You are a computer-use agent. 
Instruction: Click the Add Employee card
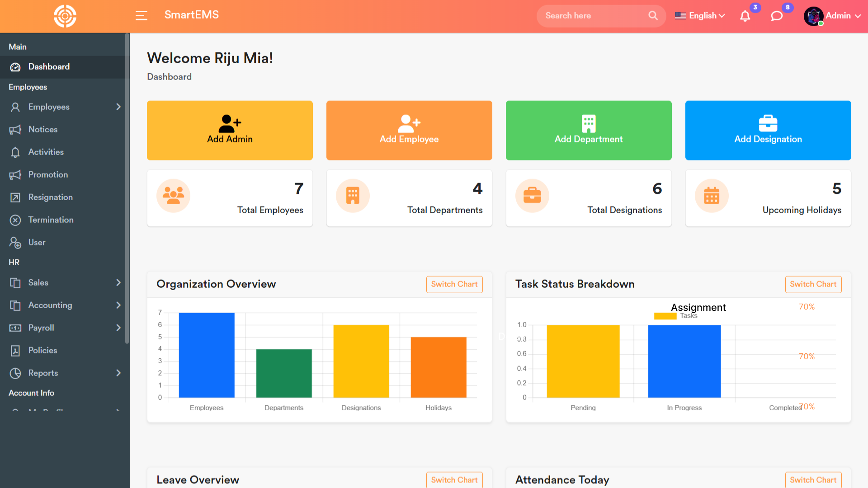(409, 130)
